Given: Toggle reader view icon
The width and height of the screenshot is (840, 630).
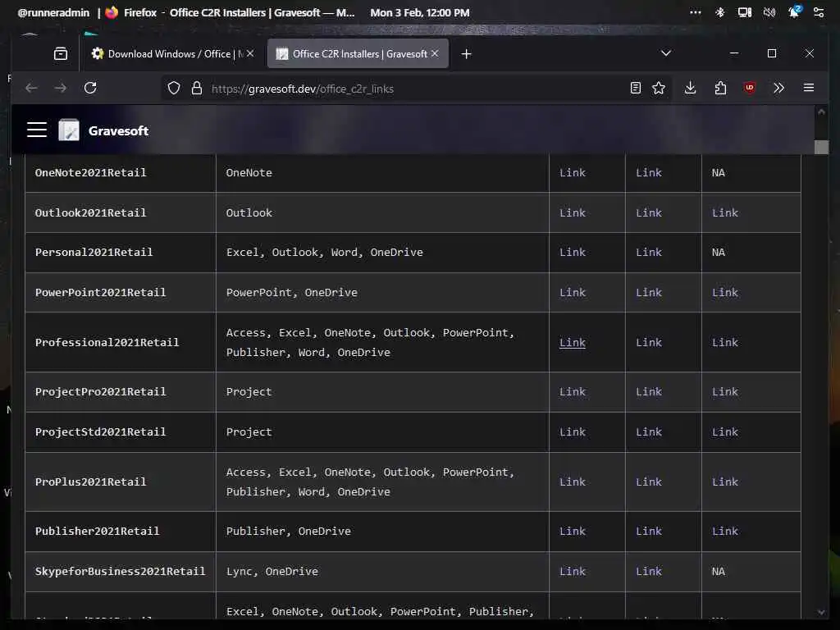Looking at the screenshot, I should 636,89.
